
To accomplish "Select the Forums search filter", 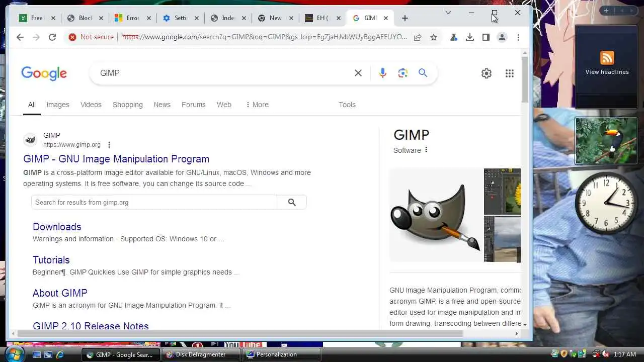I will click(x=194, y=105).
